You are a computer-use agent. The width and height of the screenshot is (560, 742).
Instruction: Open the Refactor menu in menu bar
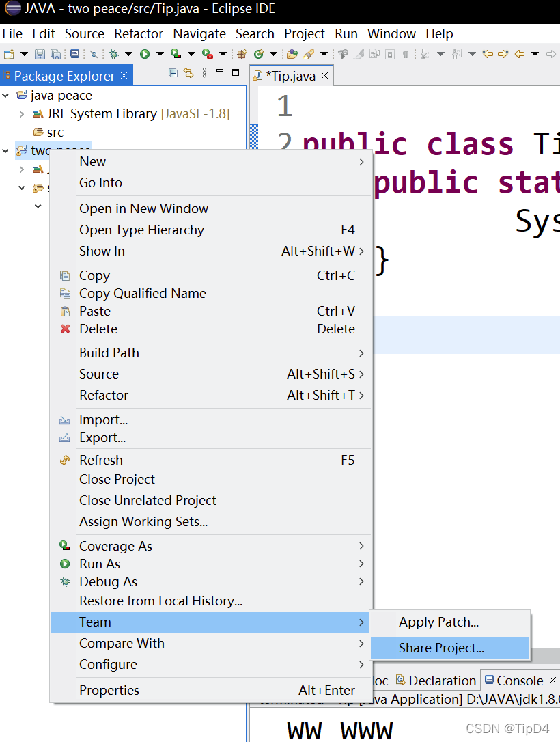click(139, 34)
